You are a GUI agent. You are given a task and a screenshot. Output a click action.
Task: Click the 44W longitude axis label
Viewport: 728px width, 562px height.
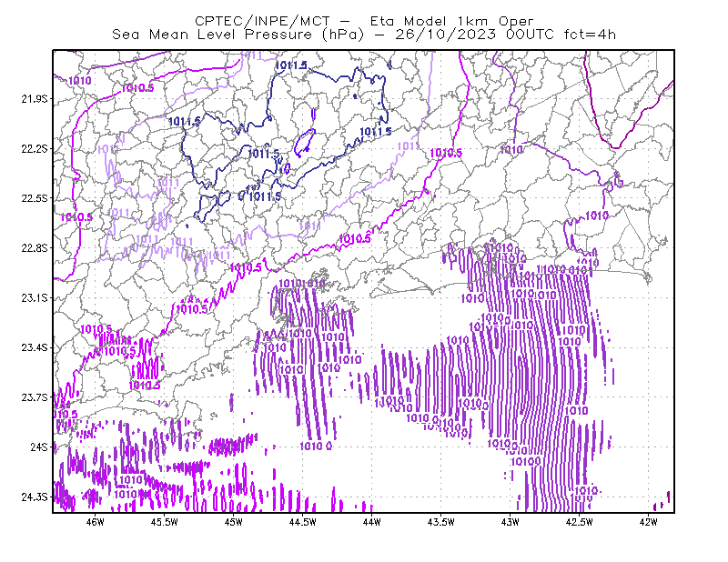click(372, 522)
